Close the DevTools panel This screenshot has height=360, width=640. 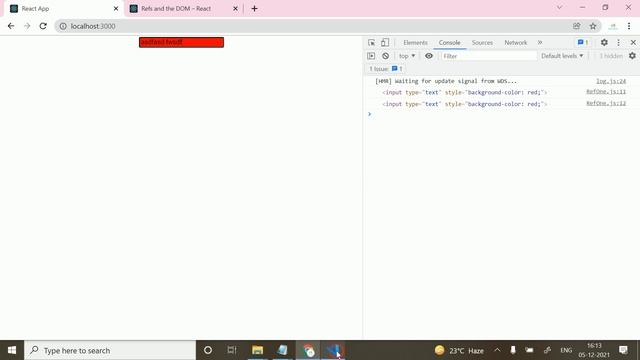pos(633,42)
